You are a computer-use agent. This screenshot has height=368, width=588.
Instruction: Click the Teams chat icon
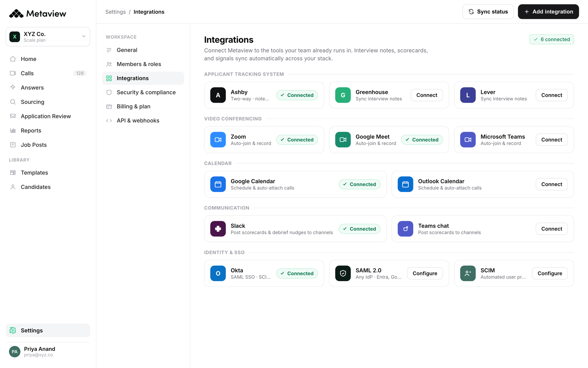click(x=405, y=229)
